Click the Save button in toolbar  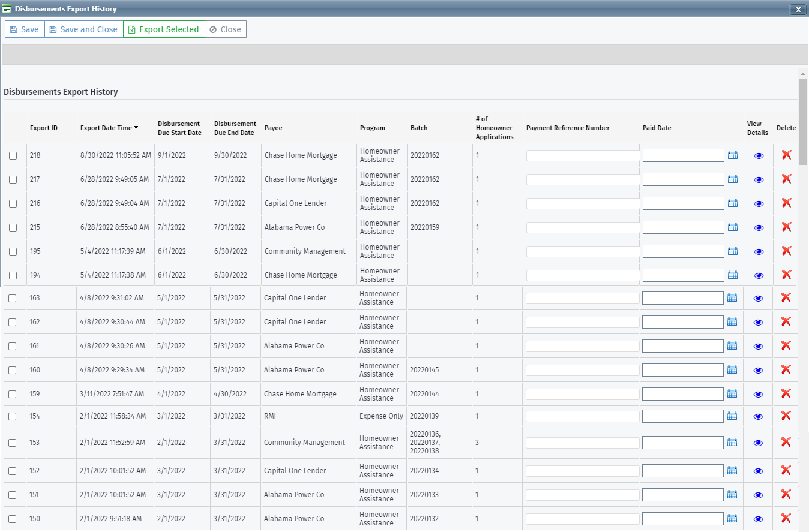[25, 29]
